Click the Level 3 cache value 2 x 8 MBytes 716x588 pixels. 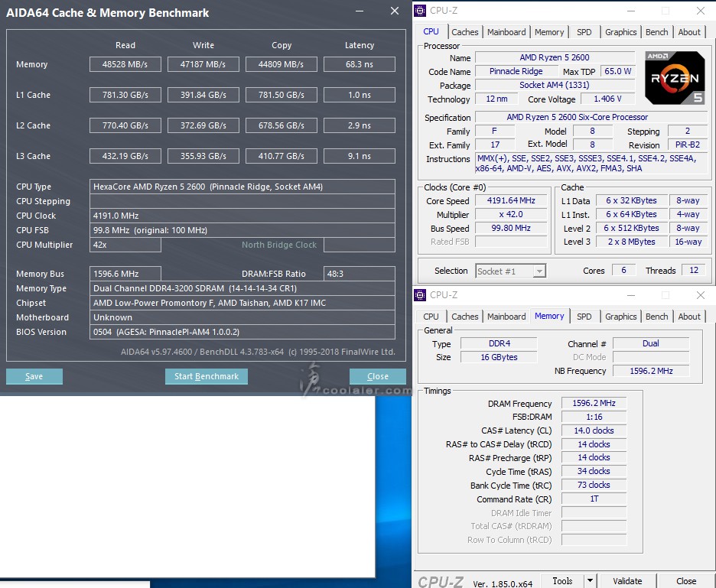pyautogui.click(x=632, y=242)
